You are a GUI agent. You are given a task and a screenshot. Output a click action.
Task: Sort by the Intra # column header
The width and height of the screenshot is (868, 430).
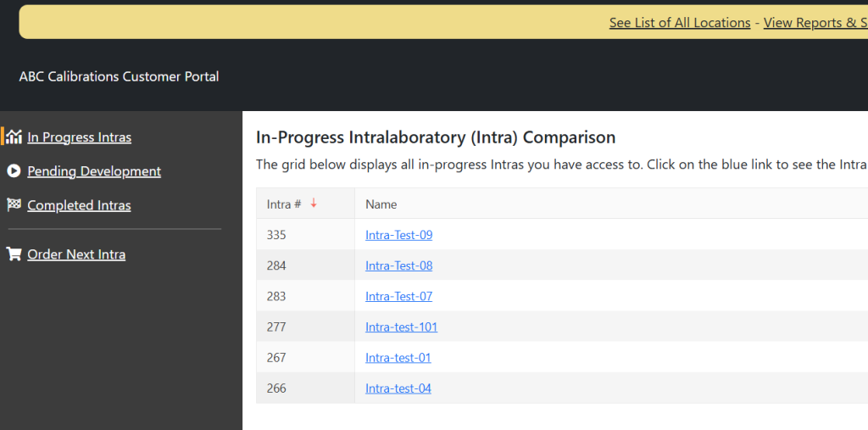305,204
